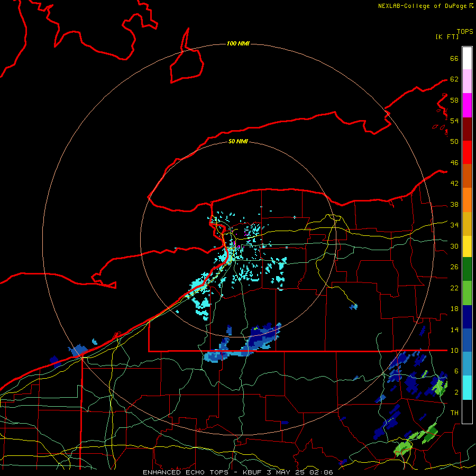Click the orange swatch between 38 and 42
This screenshot has width=476, height=476.
(467, 200)
